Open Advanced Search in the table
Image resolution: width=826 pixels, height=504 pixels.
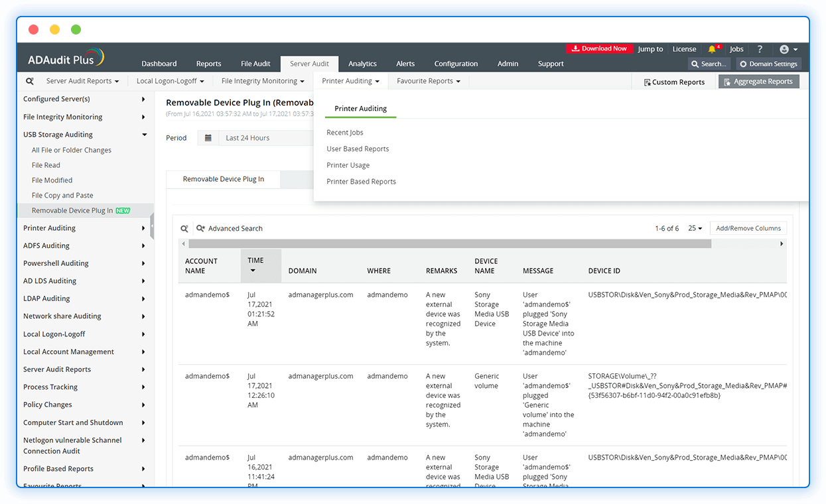[230, 228]
